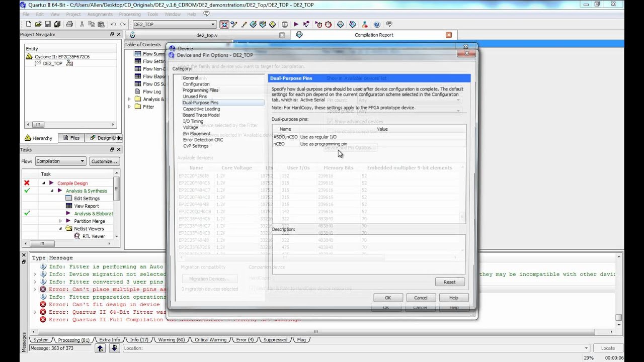Viewport: 644px width, 362px height.
Task: Show the Warning (60) messages tab
Action: click(x=171, y=340)
